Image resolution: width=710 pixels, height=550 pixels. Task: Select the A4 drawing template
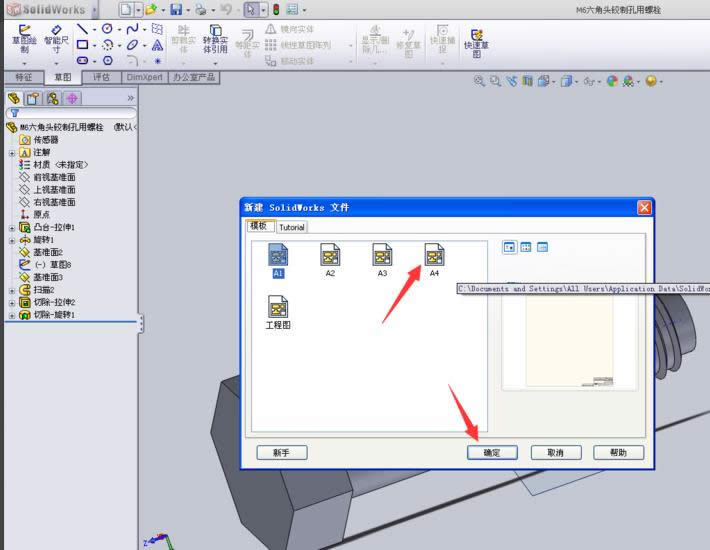[434, 261]
